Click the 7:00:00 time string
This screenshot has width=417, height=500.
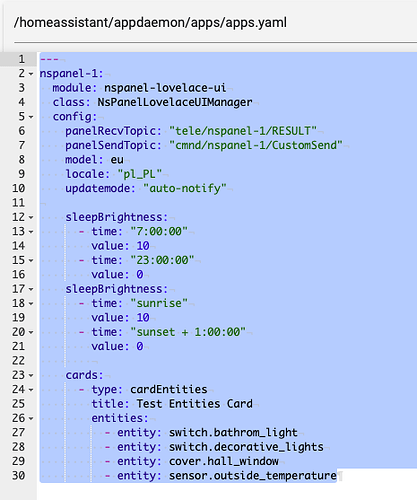click(159, 231)
